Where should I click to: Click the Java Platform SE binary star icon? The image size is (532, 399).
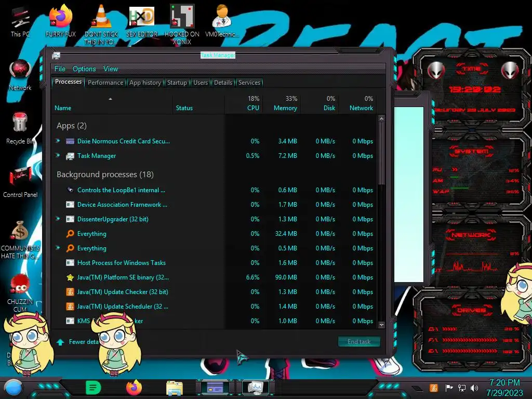click(70, 277)
